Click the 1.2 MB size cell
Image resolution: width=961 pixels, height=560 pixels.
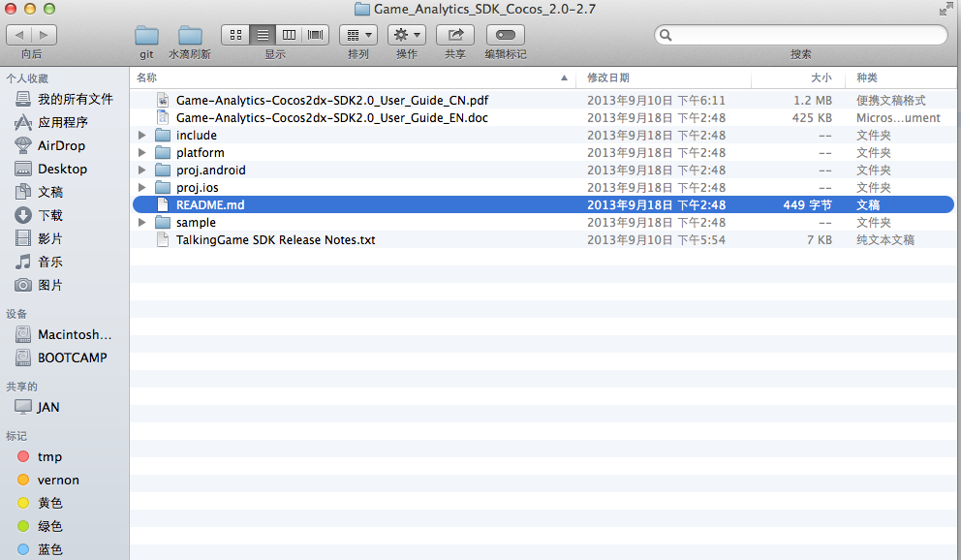(x=813, y=101)
